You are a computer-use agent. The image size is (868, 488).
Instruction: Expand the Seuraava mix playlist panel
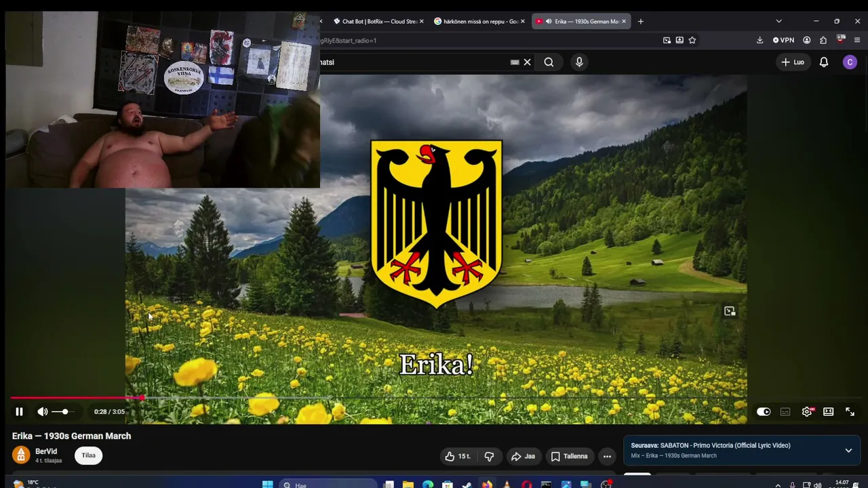848,450
